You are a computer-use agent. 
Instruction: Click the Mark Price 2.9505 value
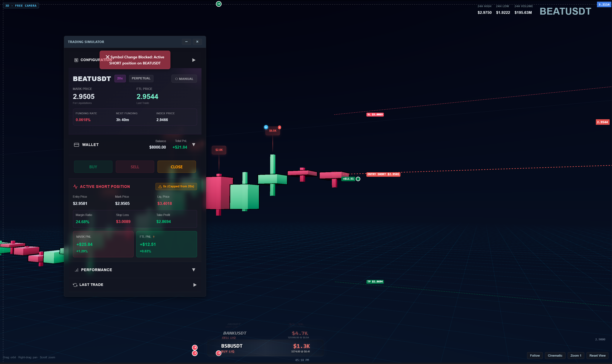tap(84, 97)
